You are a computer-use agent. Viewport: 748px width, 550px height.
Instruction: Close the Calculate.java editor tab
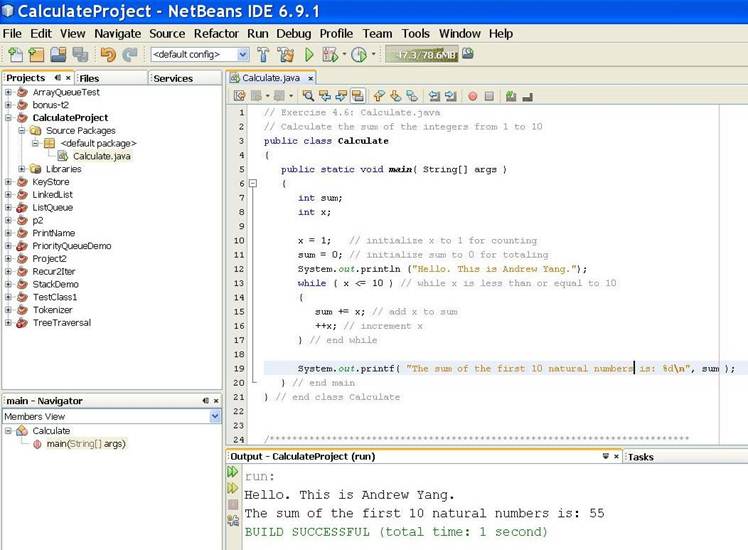point(310,78)
